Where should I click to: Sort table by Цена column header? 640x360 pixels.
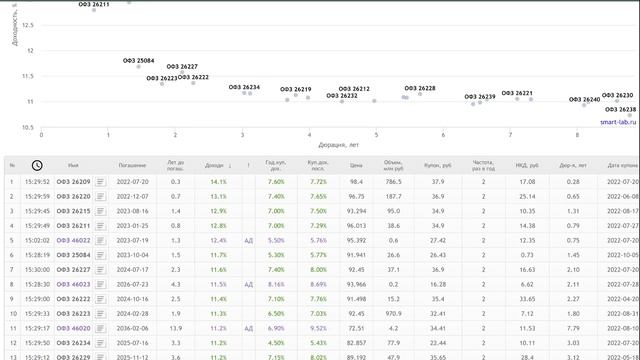pyautogui.click(x=356, y=165)
